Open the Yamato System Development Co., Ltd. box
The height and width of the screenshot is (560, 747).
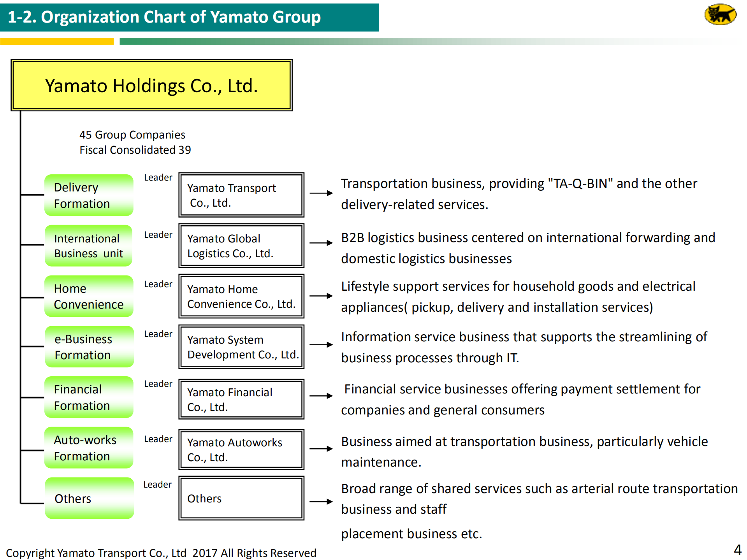[241, 347]
